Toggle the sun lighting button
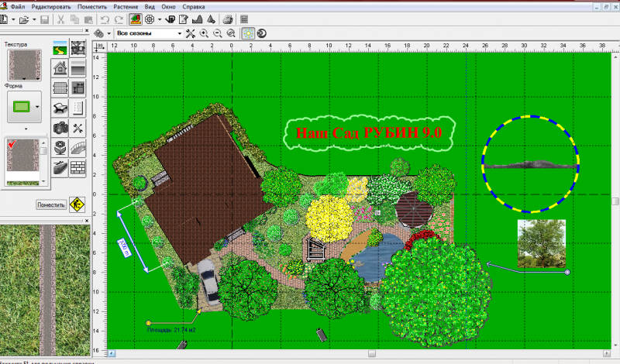Viewport: 620px width, 364px height. 248,33
